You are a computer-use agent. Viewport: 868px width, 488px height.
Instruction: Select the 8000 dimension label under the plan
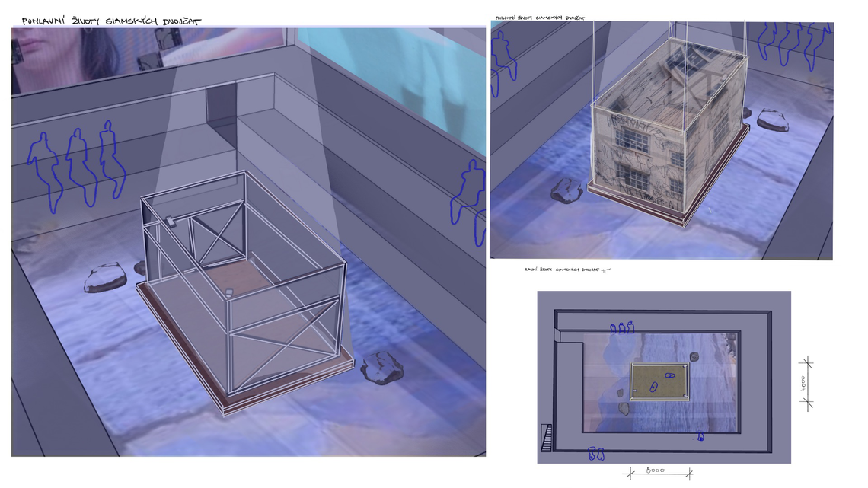655,470
